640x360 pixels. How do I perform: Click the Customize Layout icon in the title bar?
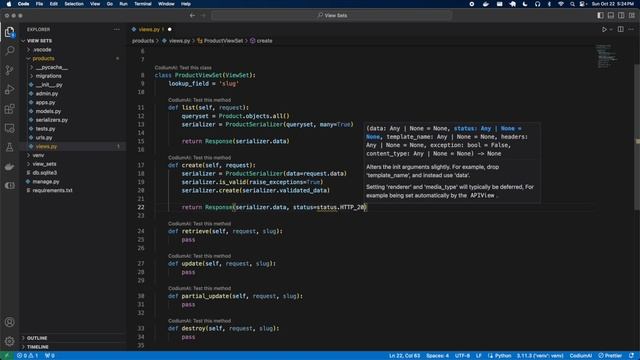point(631,16)
